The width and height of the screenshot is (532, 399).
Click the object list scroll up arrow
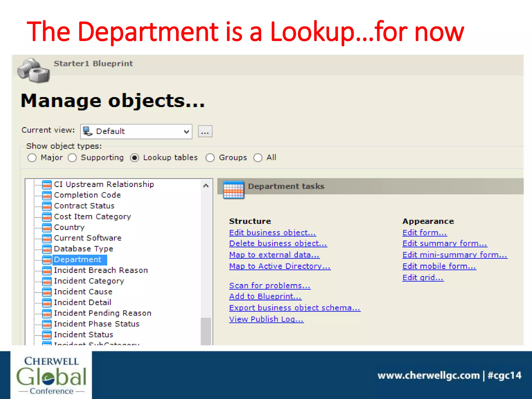coord(206,186)
